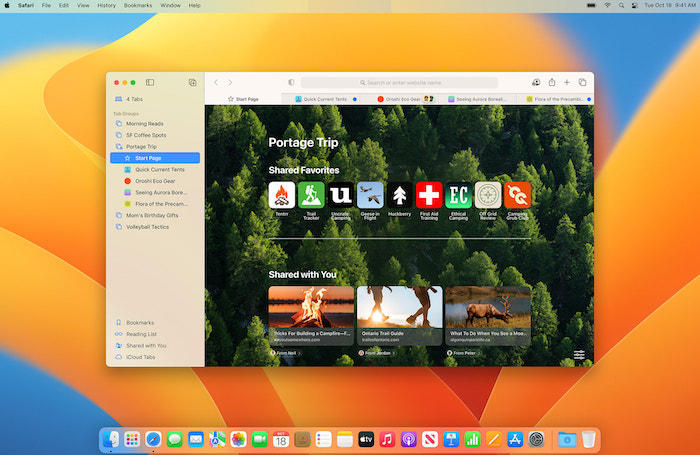
Task: Open Start Page customize settings icon
Action: [x=579, y=354]
